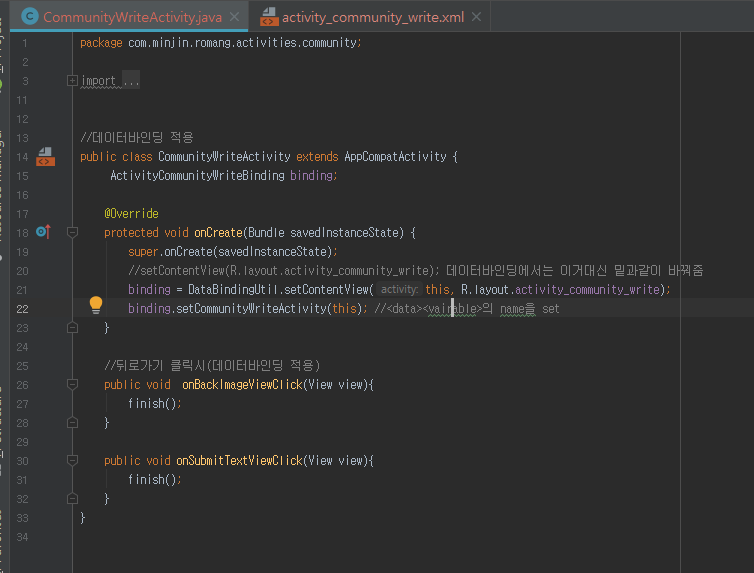Click DataBindingUtil on line 21
The height and width of the screenshot is (573, 754).
click(x=233, y=289)
